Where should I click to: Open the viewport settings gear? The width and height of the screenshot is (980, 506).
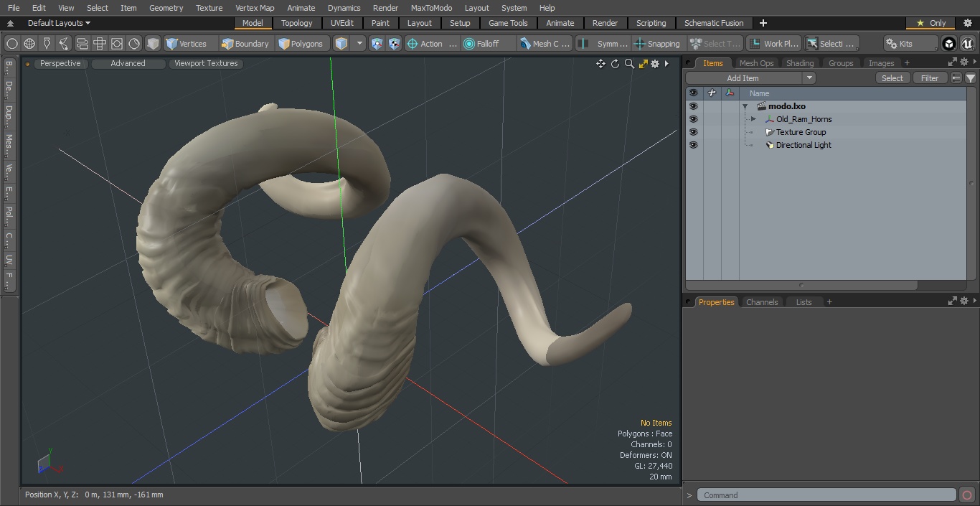655,63
